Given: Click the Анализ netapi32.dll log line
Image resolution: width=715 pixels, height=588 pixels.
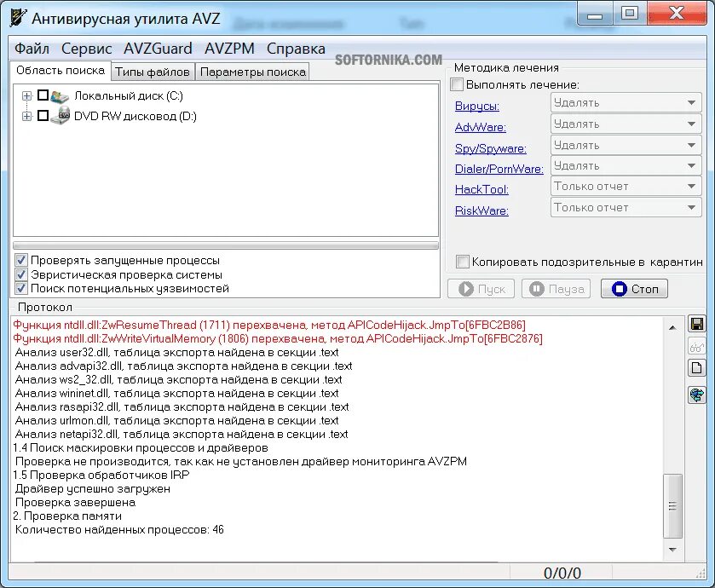Looking at the screenshot, I should (x=182, y=435).
